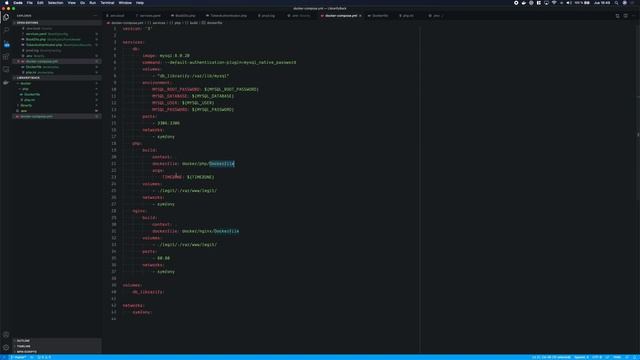Click the feedback icon in the status bar
The width and height of the screenshot is (640, 360).
(627, 357)
